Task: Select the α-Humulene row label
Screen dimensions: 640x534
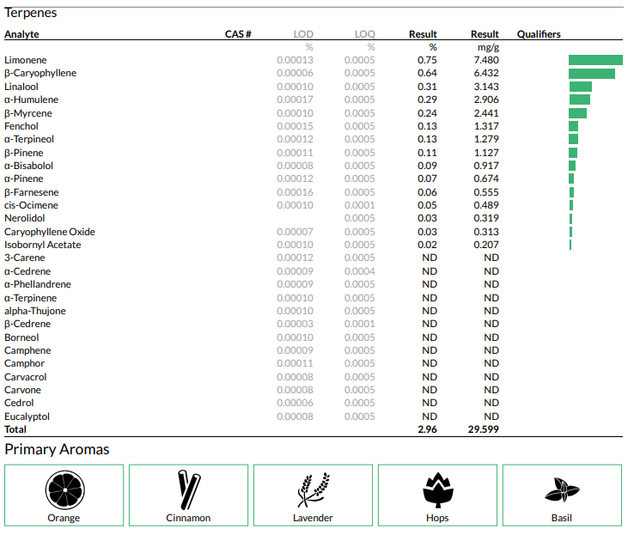Action: pos(31,100)
